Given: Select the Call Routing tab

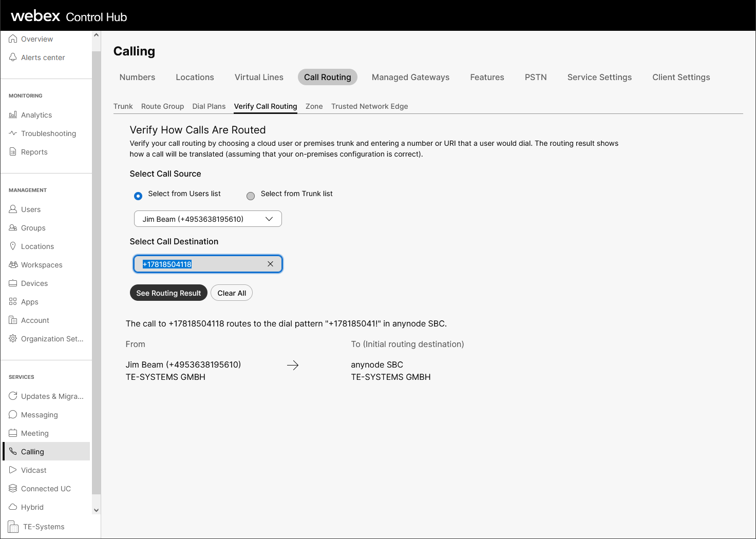Looking at the screenshot, I should (328, 77).
